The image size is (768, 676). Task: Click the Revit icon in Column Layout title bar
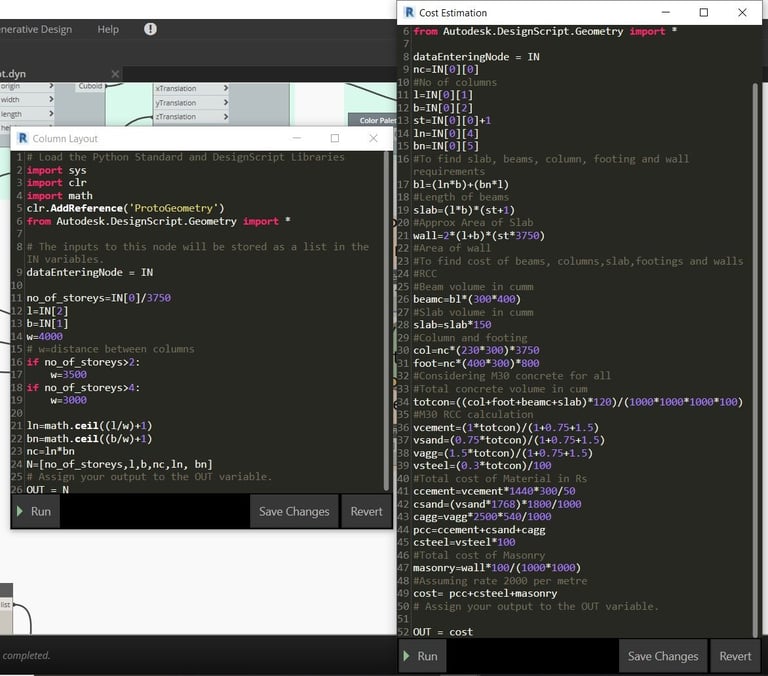23,138
